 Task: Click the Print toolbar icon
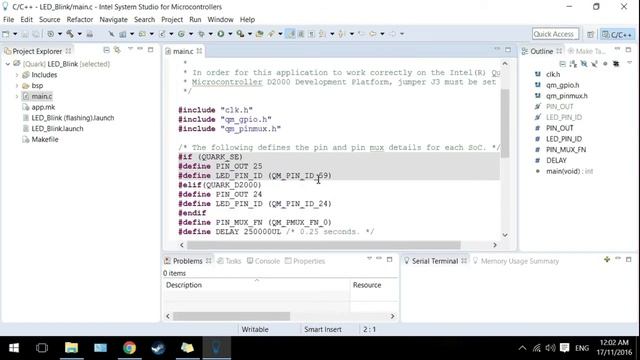pyautogui.click(x=90, y=34)
